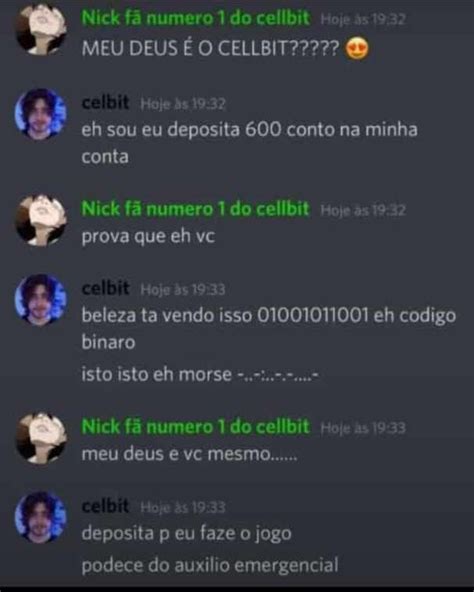Select the Nick username above 'meu deus e vc mesmo'

click(196, 427)
